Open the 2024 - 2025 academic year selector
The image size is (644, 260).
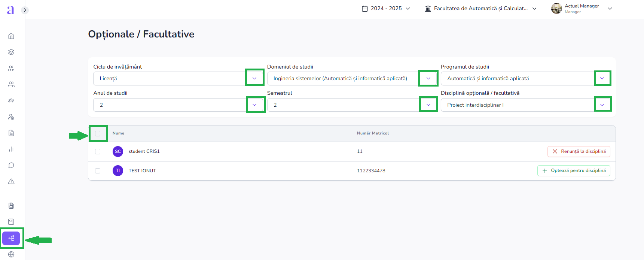[x=386, y=9]
